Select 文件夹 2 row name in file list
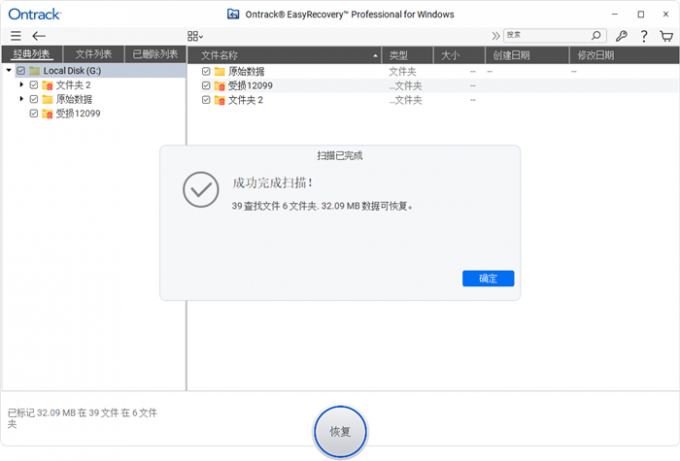The image size is (680, 461). click(x=245, y=100)
